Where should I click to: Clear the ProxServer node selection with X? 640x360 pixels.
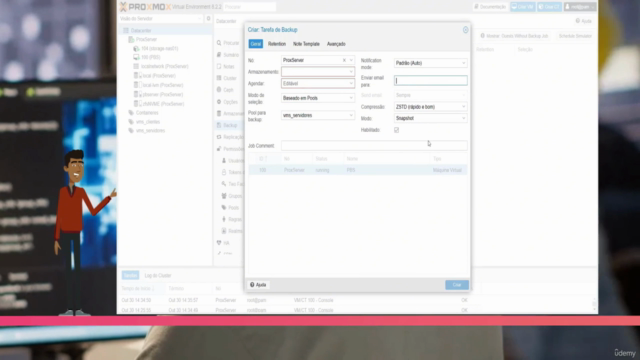(x=344, y=60)
